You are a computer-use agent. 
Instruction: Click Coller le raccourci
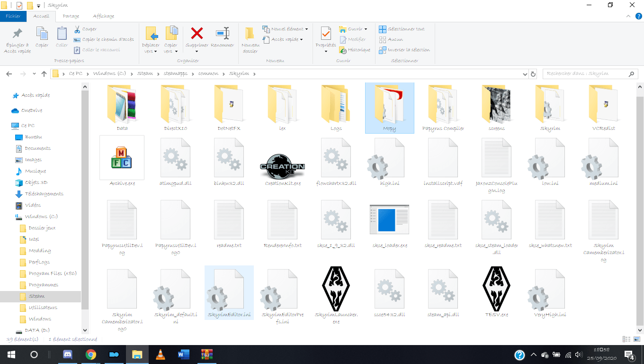[x=97, y=50]
